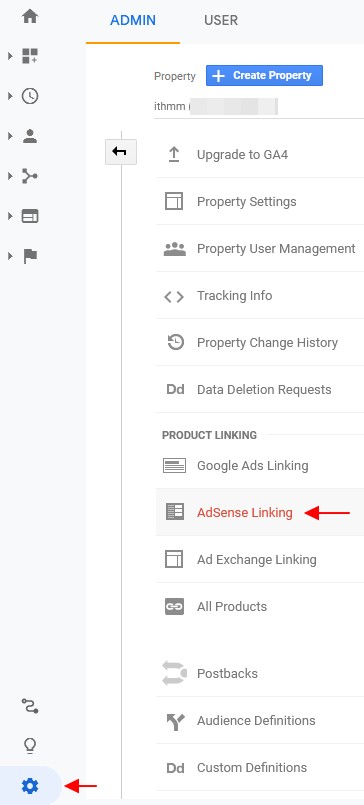Open Data Deletion Requests

tap(264, 390)
